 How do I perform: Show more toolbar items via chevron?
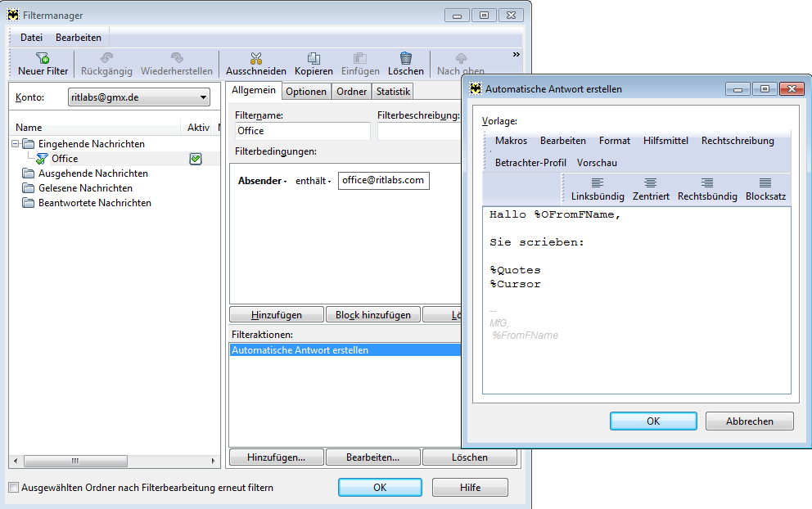click(x=516, y=54)
